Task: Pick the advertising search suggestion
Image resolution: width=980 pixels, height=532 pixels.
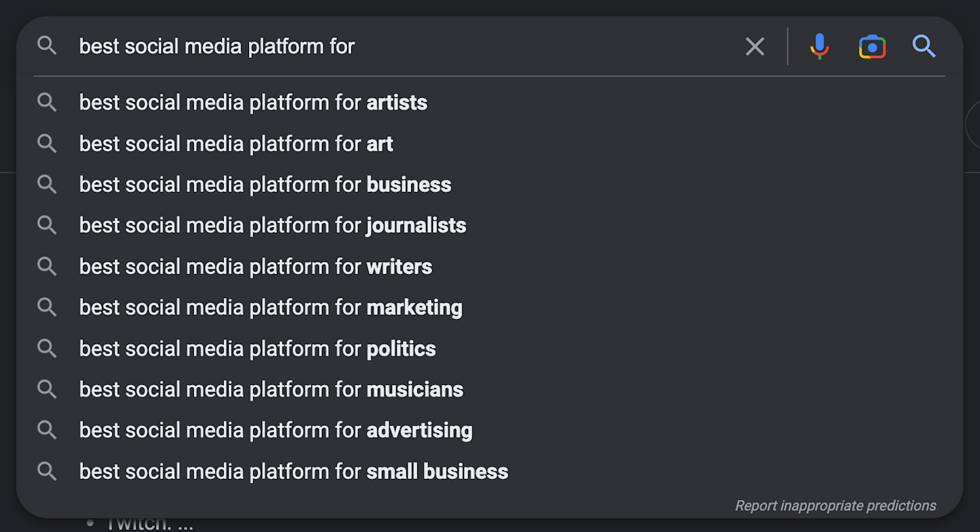Action: tap(276, 430)
